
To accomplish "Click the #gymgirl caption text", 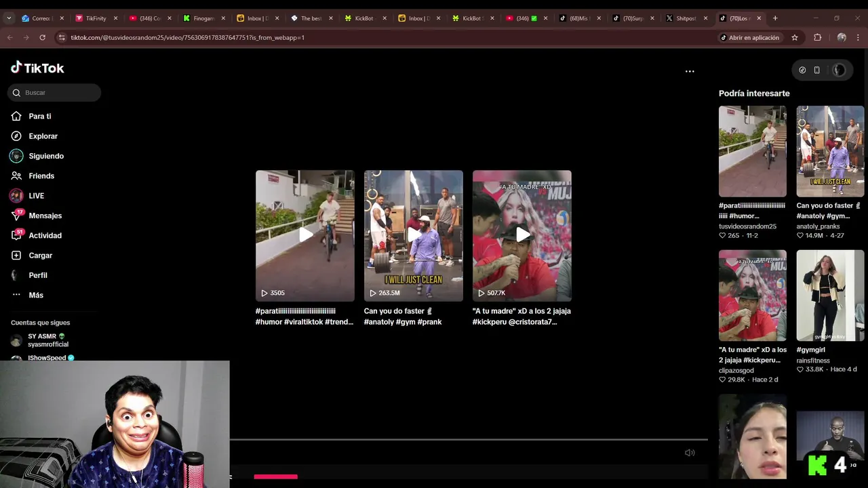I will tap(810, 350).
